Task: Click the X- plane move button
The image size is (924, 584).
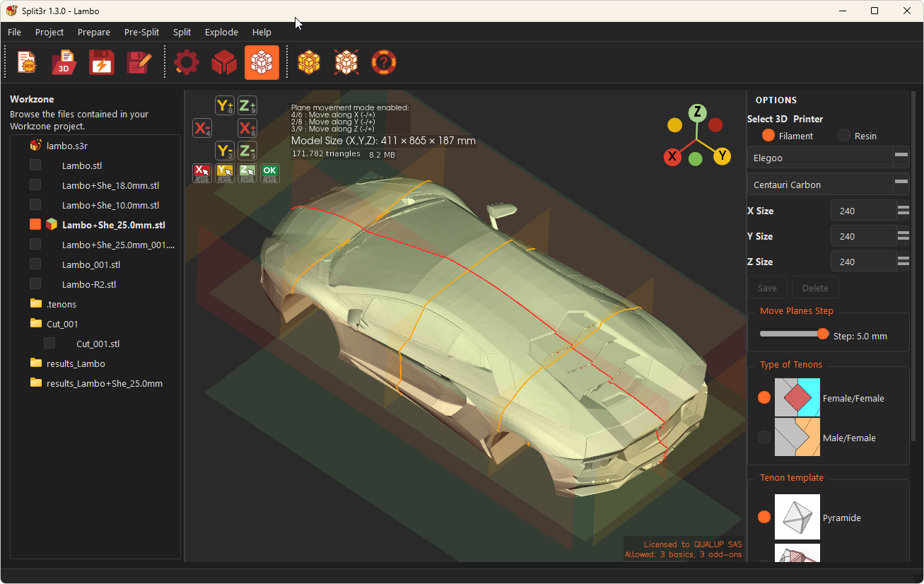Action: 202,128
